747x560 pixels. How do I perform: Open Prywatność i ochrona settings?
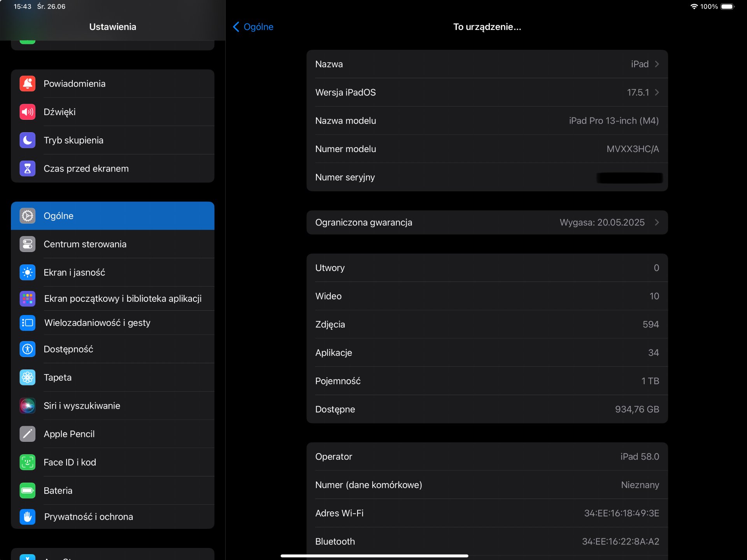(113, 517)
